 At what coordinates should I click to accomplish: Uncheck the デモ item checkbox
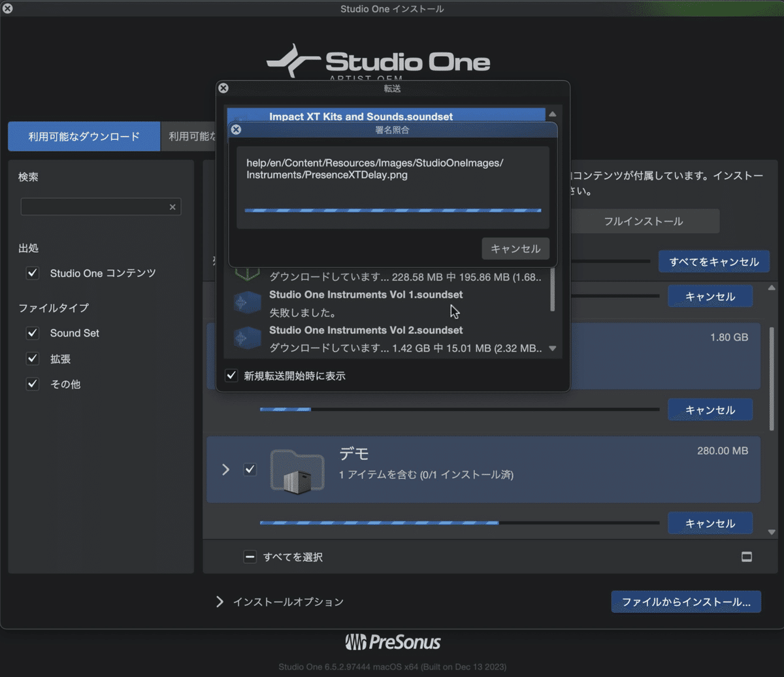click(x=250, y=470)
